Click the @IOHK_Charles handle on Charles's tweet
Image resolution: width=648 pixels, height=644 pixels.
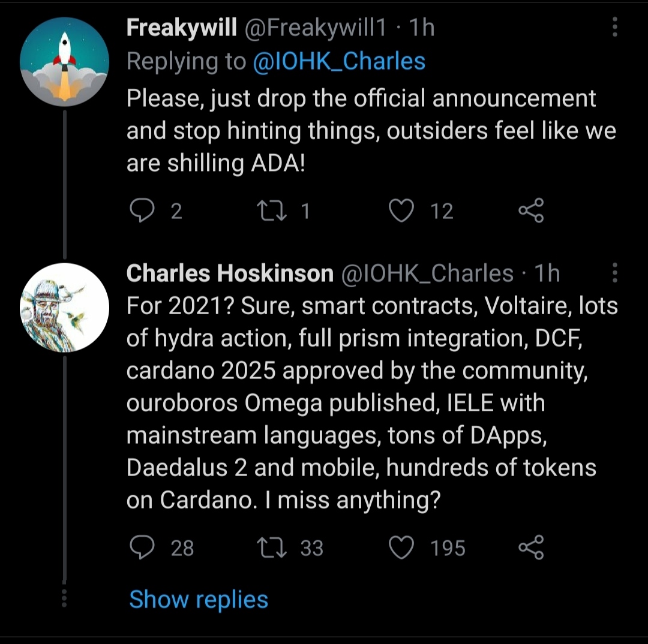tap(427, 273)
